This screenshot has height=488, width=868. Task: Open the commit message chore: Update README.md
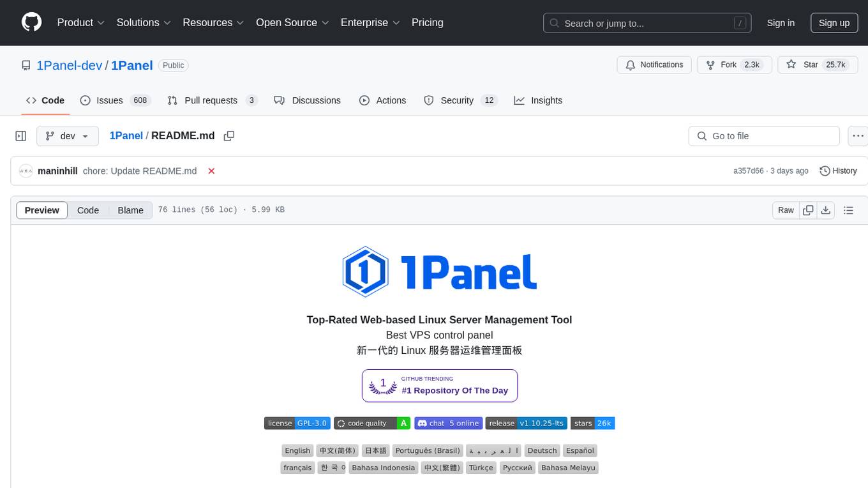point(140,171)
